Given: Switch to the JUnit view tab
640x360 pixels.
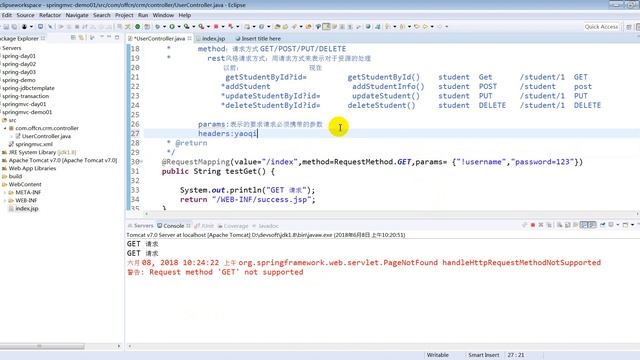Looking at the screenshot, I should pyautogui.click(x=204, y=226).
